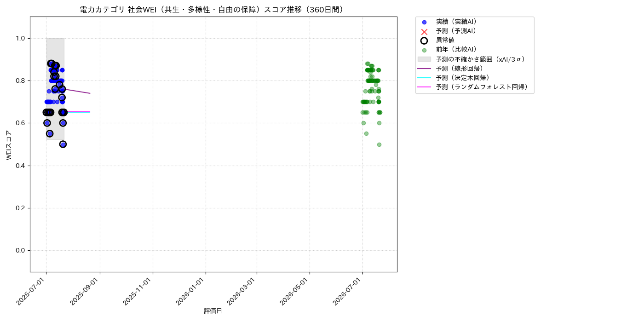Click y-axis tick value 0.4

[21, 166]
